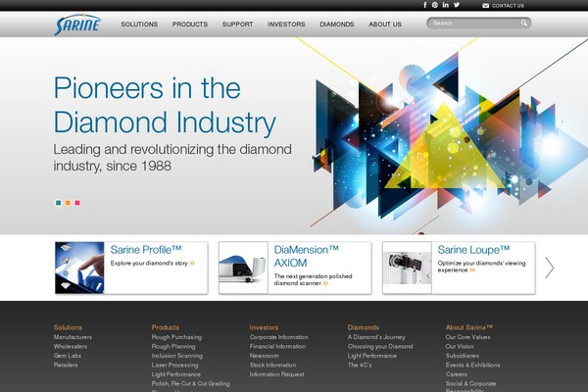
Task: Open the Diamonds menu
Action: point(337,24)
